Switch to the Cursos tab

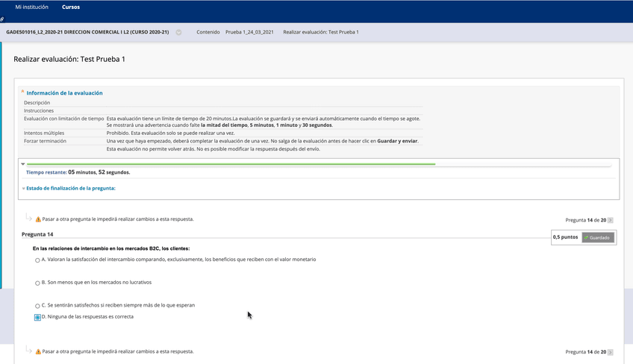pyautogui.click(x=71, y=7)
